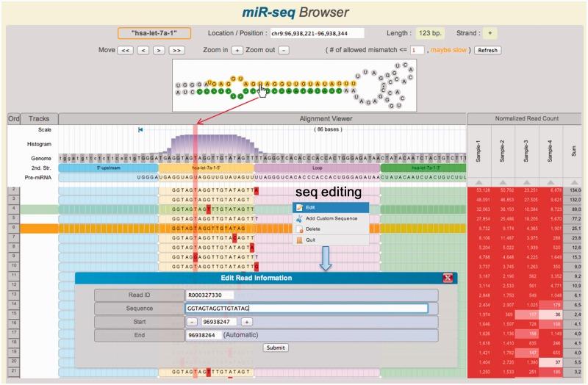588x385 pixels.
Task: Submit the edited read information
Action: (x=276, y=348)
